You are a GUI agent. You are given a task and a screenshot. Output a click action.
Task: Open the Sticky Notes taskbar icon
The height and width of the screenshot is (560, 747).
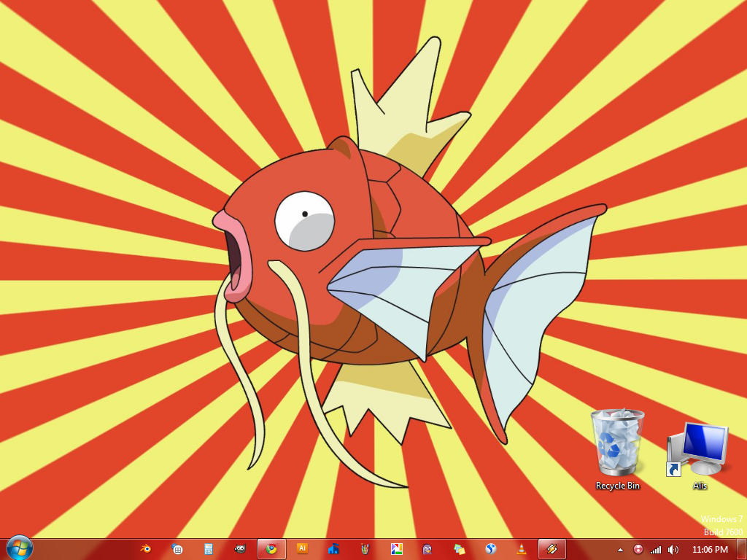pos(459,549)
